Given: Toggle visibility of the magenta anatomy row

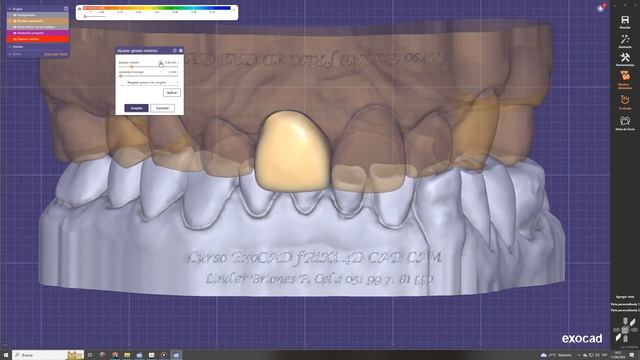Looking at the screenshot, I should (x=15, y=33).
